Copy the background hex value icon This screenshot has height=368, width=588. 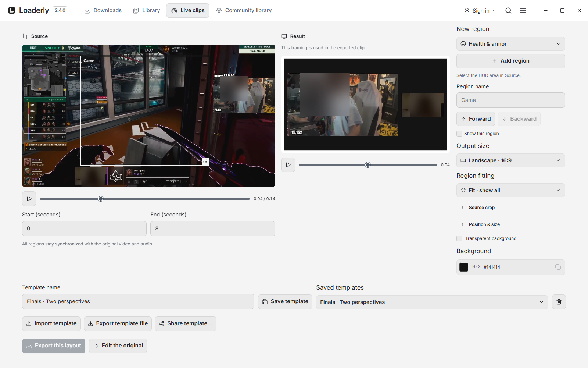pyautogui.click(x=558, y=267)
